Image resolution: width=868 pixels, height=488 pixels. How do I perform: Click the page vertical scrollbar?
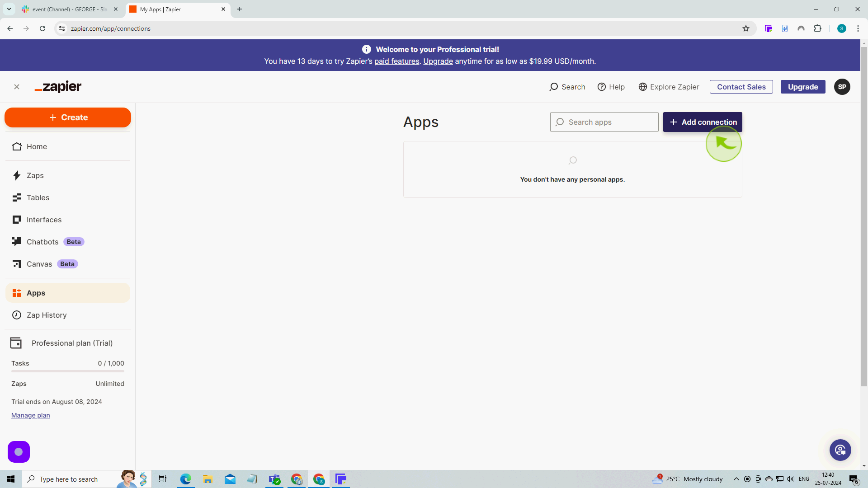click(864, 217)
